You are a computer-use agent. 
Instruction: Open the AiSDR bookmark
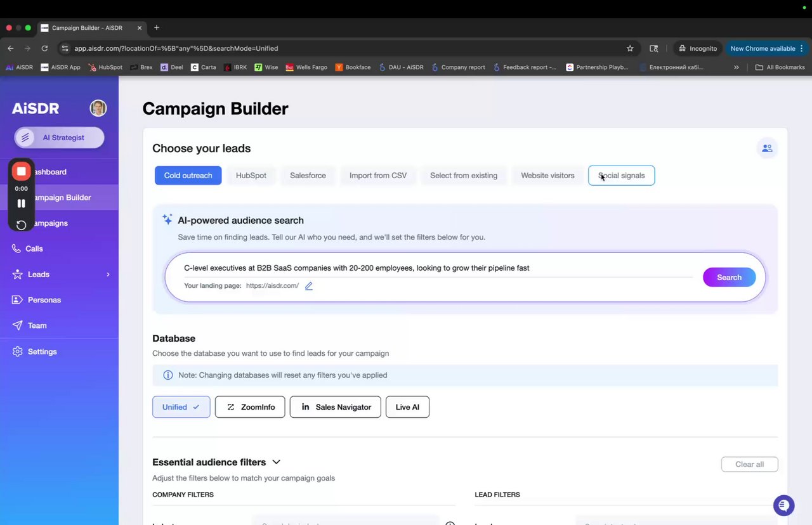click(19, 67)
